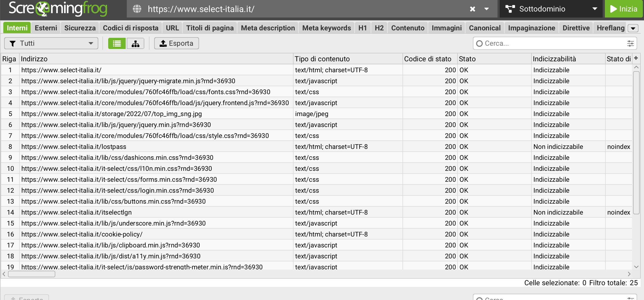Viewport: 644px width, 300px height.
Task: Open search options sliders icon
Action: 630,43
